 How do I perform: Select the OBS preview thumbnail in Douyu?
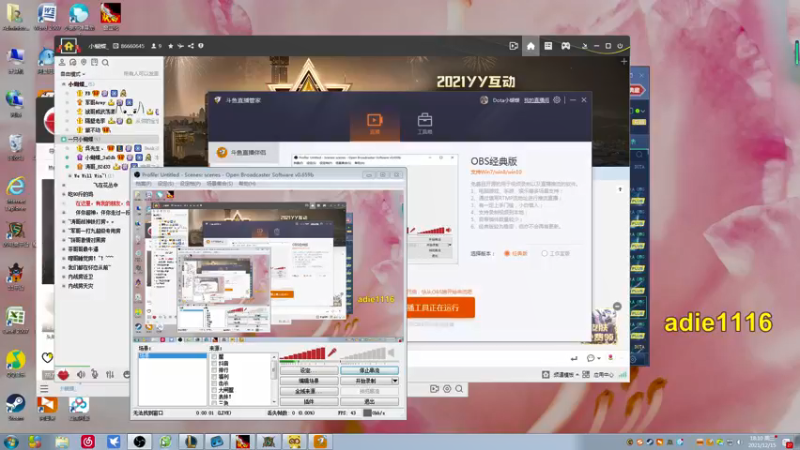tap(374, 209)
